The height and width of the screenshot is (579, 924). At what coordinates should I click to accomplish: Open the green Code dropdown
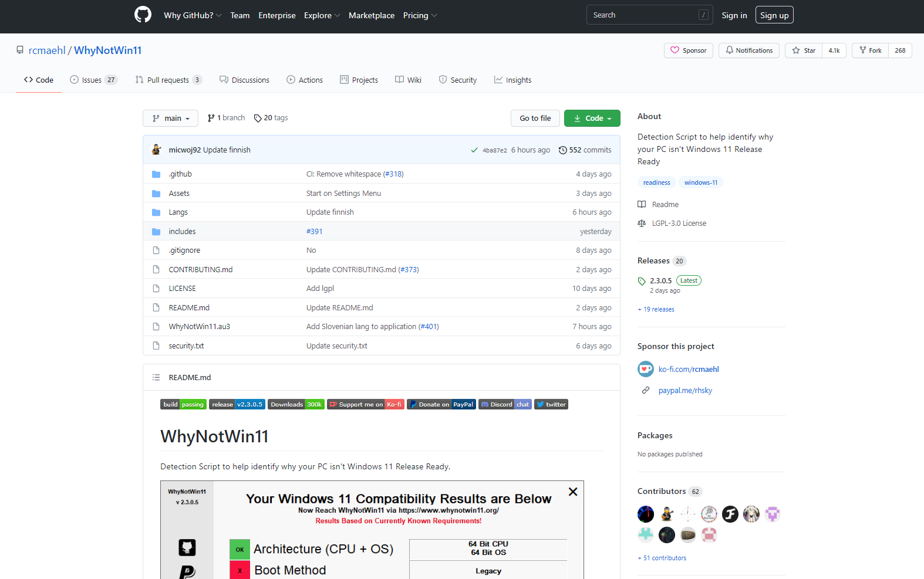592,118
